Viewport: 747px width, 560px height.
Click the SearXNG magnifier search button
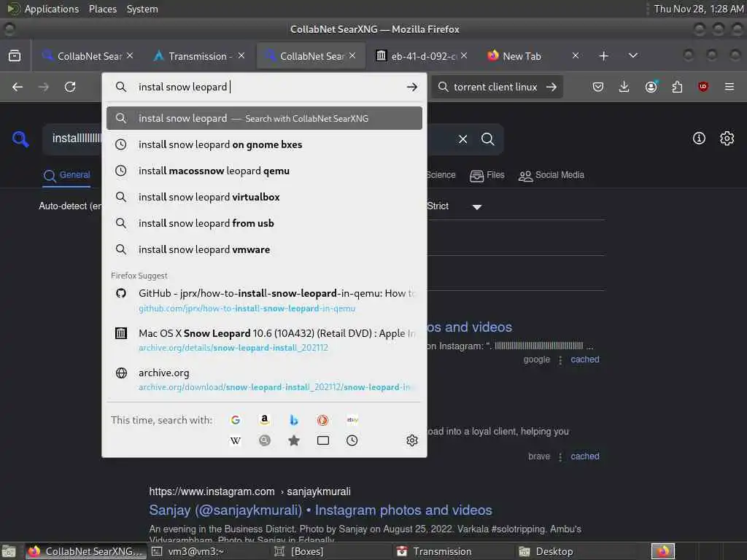[487, 139]
